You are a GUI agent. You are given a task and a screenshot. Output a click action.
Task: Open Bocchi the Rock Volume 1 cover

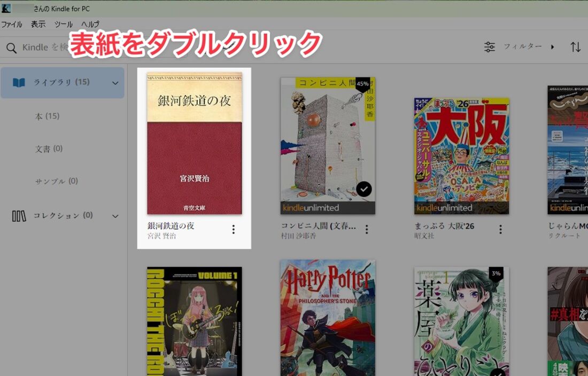tap(194, 322)
